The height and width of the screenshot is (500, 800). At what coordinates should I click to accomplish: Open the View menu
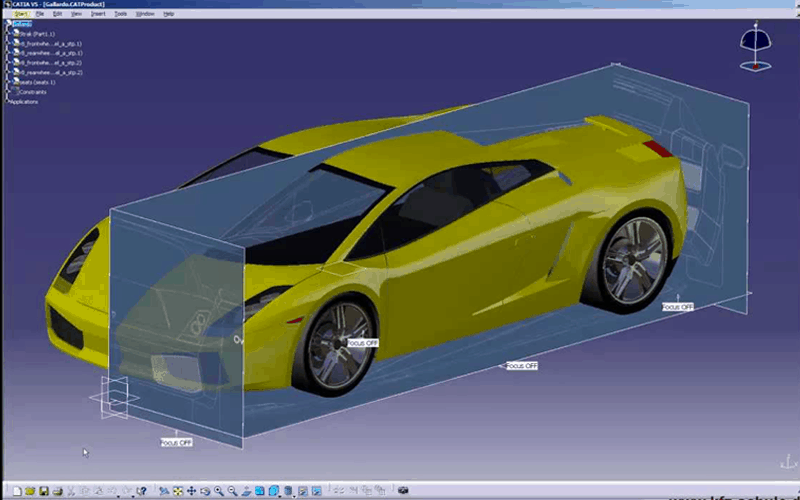[77, 14]
